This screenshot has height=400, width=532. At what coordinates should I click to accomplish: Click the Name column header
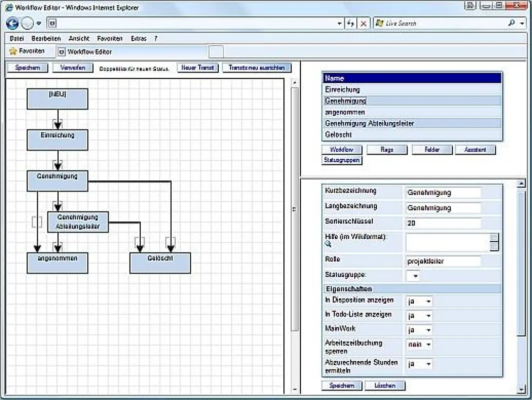[x=411, y=78]
